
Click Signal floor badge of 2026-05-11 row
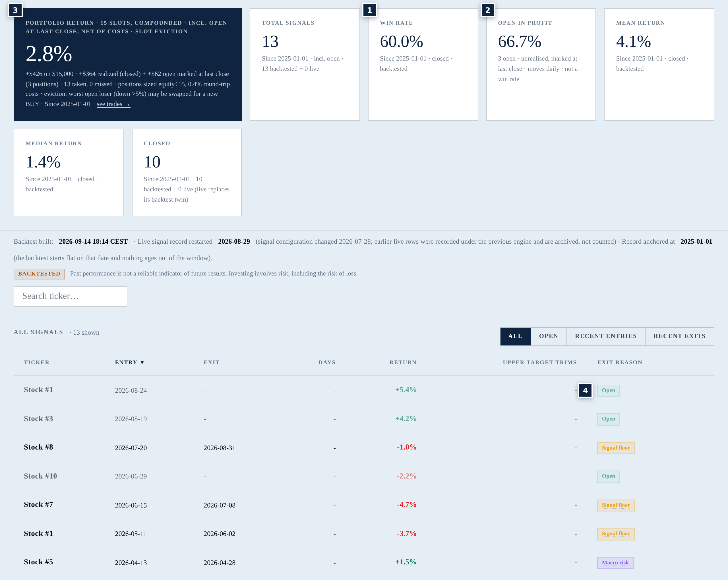(x=616, y=534)
